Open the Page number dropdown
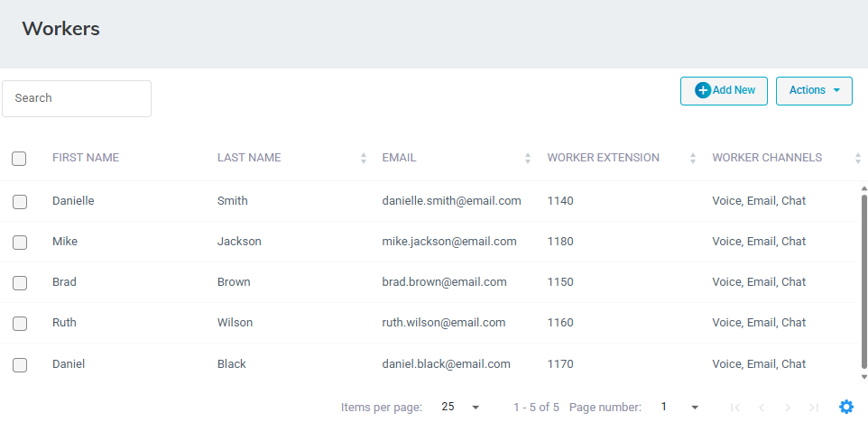The height and width of the screenshot is (422, 868). [x=679, y=407]
